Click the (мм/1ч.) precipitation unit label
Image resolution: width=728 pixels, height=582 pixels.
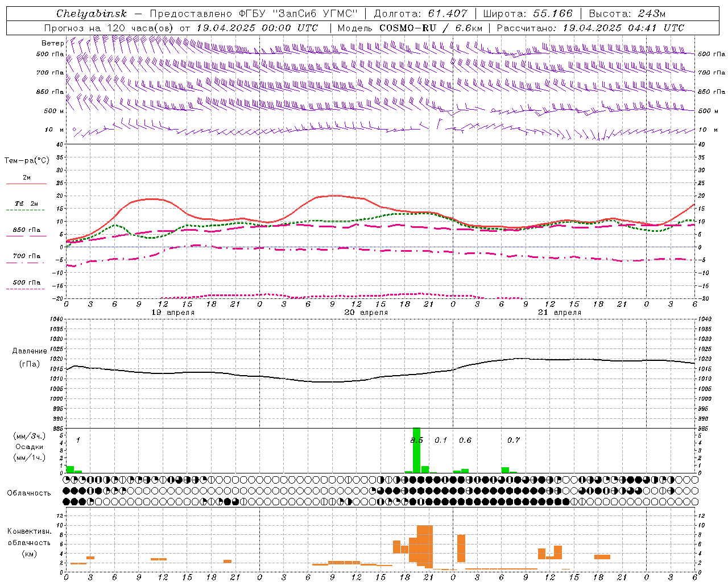[x=29, y=458]
